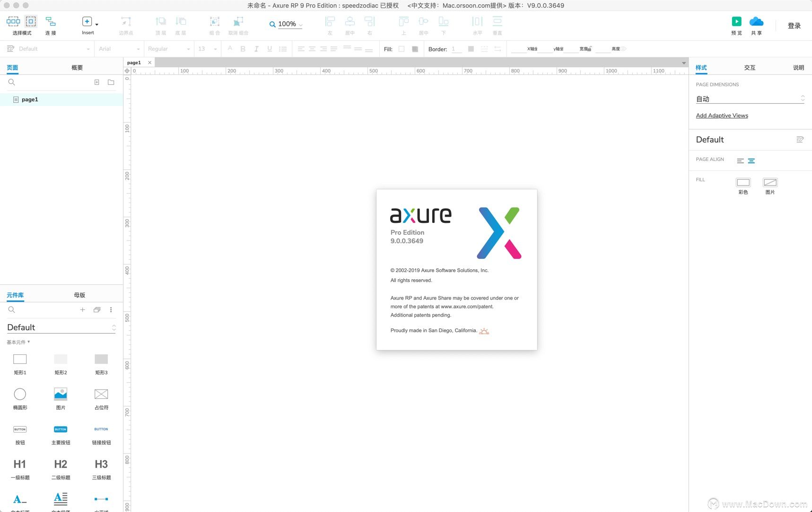Image resolution: width=812 pixels, height=512 pixels.
Task: Toggle italic text formatting
Action: [256, 49]
